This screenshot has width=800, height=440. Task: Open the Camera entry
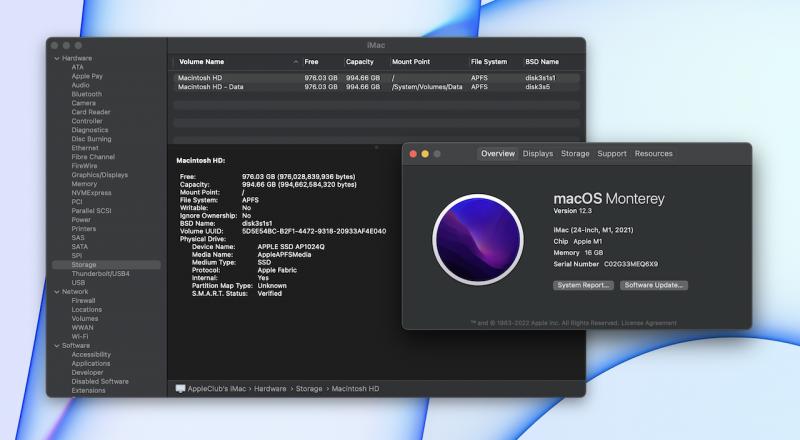[x=84, y=103]
